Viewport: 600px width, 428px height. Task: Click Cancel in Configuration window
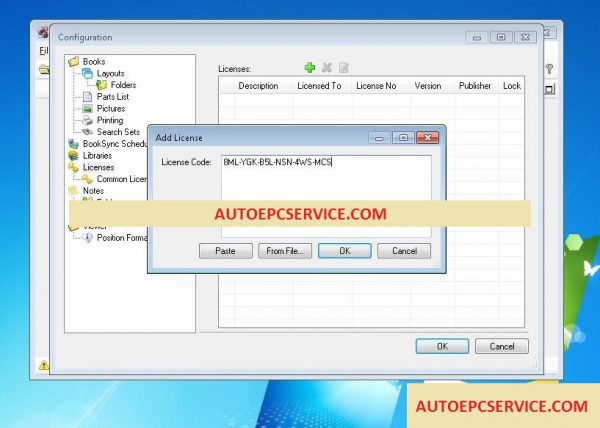pyautogui.click(x=502, y=346)
